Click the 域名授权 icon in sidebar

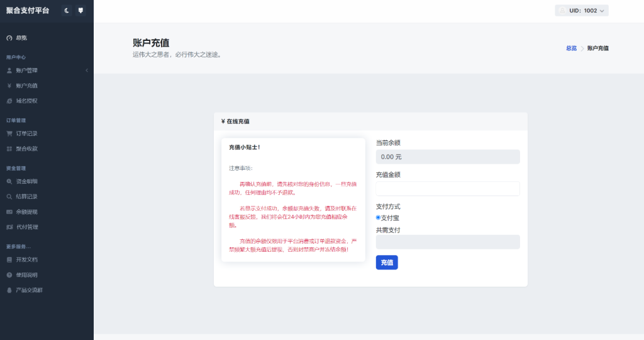(x=9, y=101)
